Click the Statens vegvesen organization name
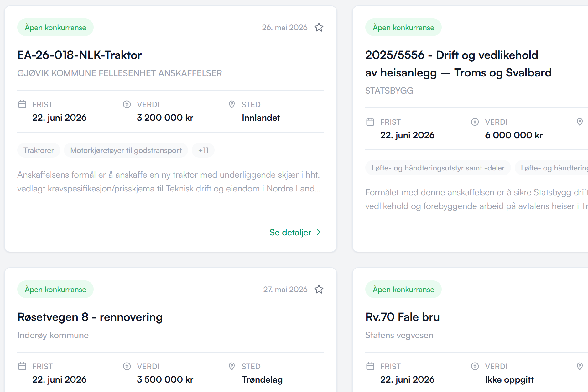This screenshot has height=392, width=588. [x=399, y=335]
